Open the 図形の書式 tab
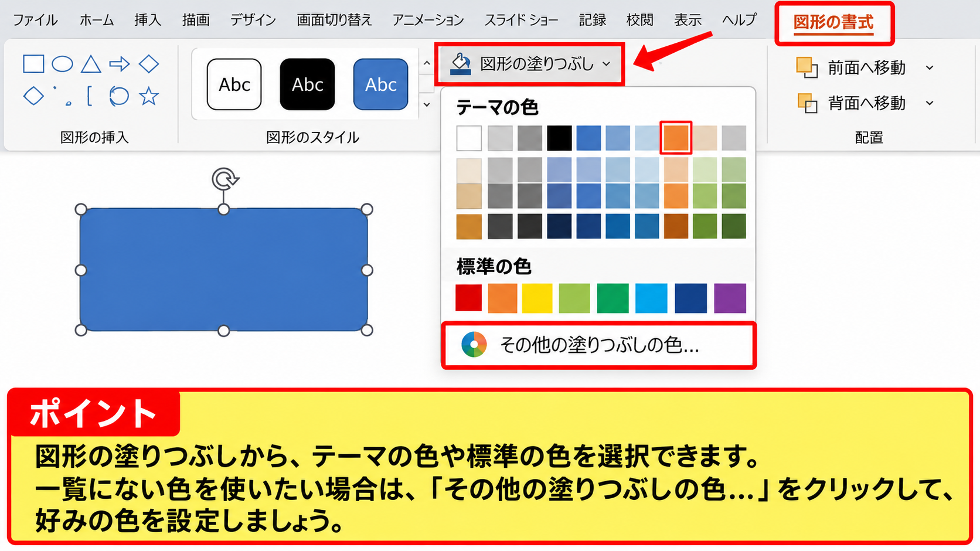The image size is (980, 551). pyautogui.click(x=833, y=23)
